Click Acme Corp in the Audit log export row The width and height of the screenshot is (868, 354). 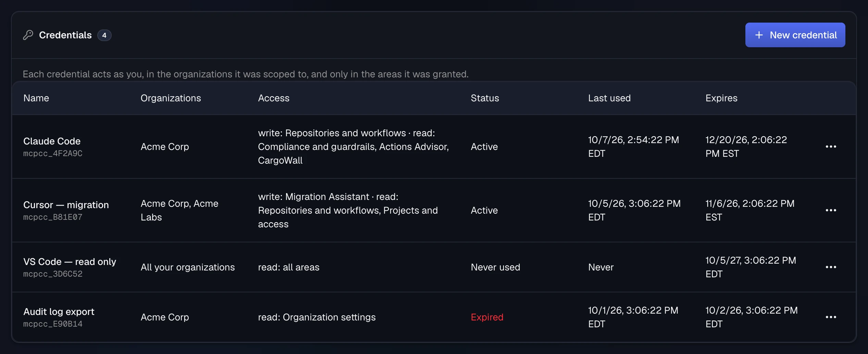click(x=165, y=317)
